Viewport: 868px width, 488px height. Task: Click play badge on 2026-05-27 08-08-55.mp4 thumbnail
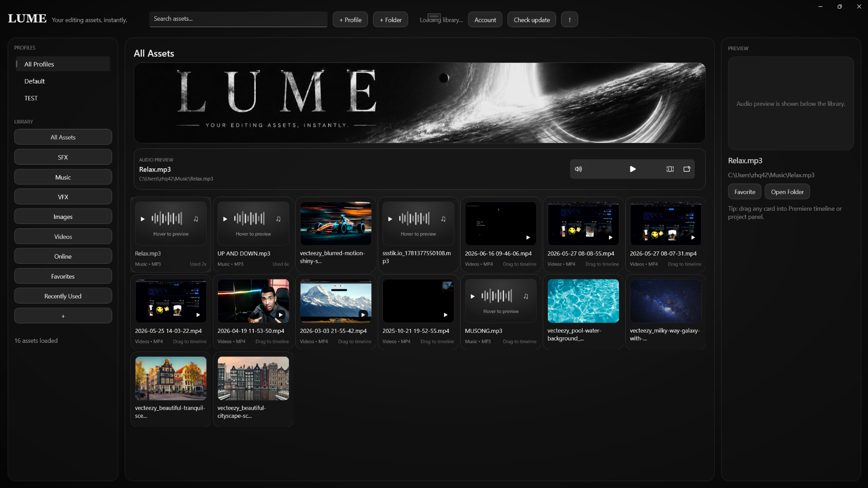610,237
